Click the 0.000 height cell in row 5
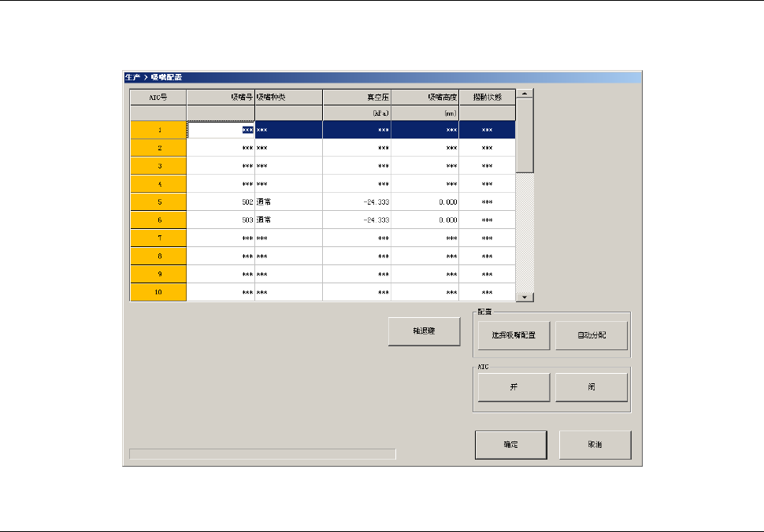Image resolution: width=764 pixels, height=532 pixels. click(425, 202)
